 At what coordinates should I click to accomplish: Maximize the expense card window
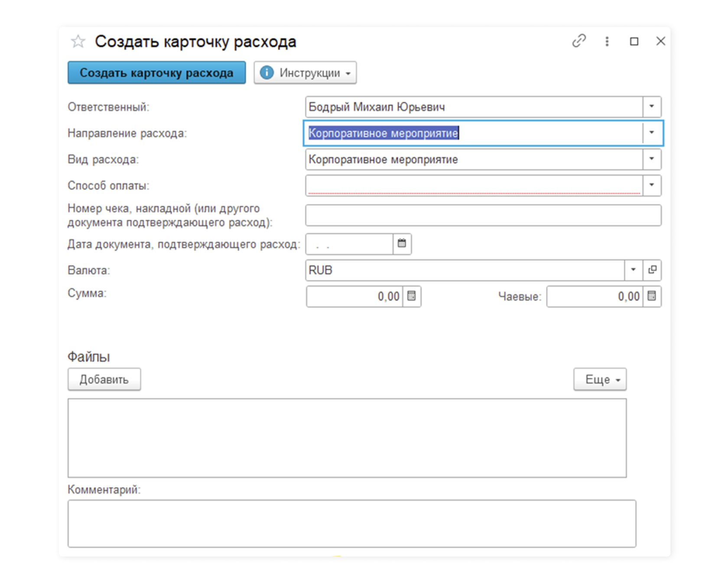point(634,41)
